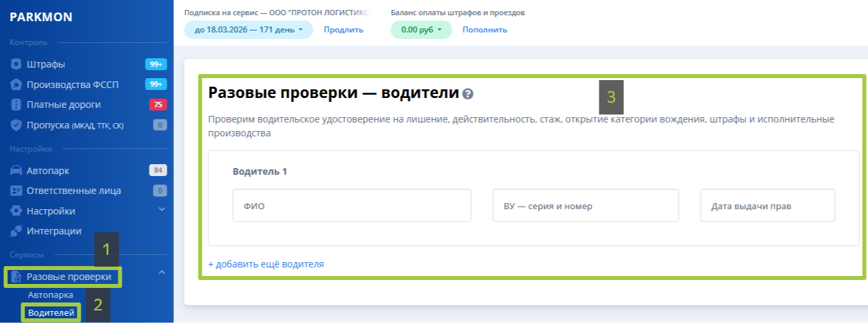Click the Платные дороги icon
This screenshot has width=868, height=323.
17,105
